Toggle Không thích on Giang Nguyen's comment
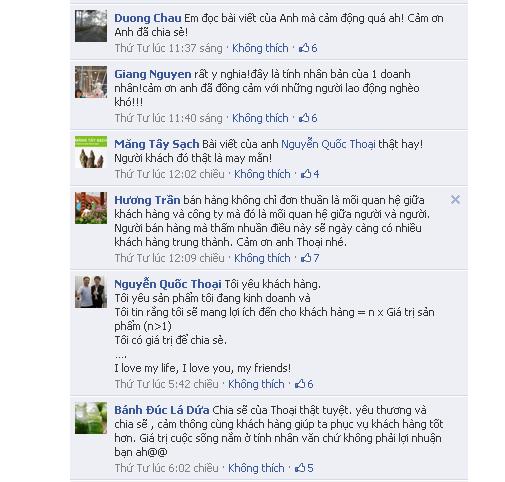 (260, 118)
